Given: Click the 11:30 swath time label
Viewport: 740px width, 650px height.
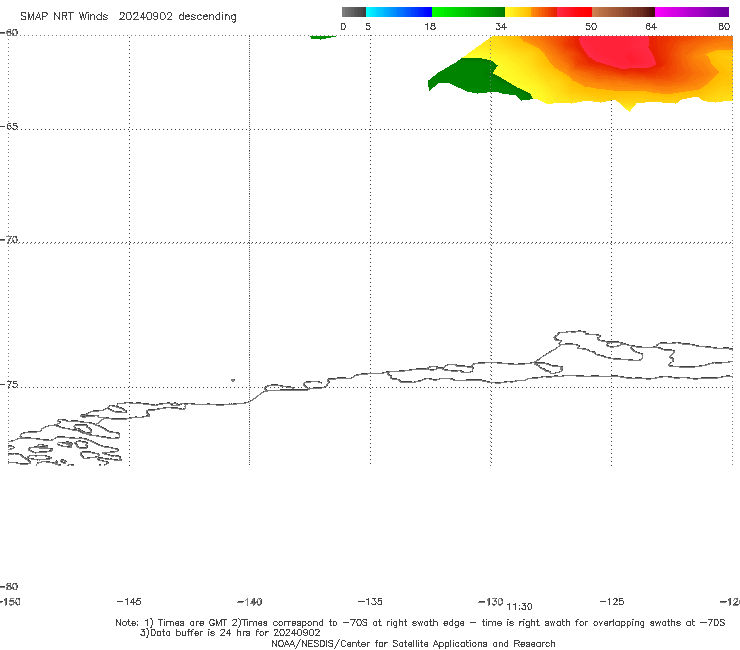Looking at the screenshot, I should click(x=519, y=607).
